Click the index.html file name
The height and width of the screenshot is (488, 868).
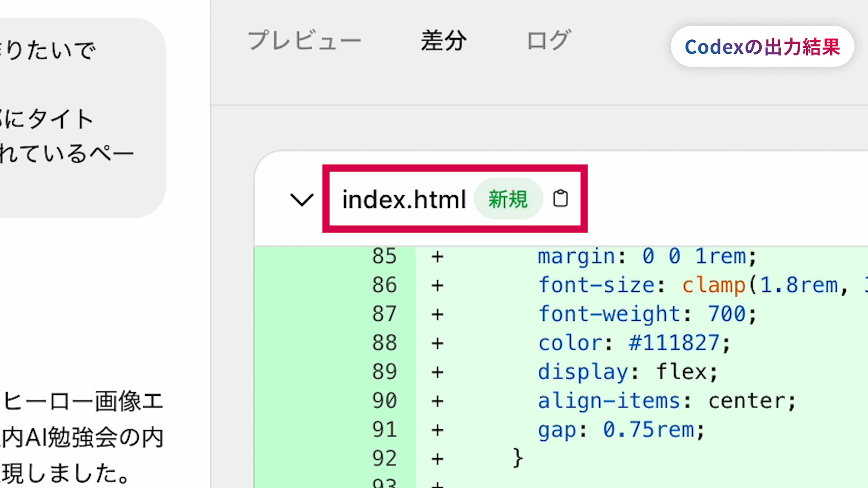click(x=404, y=199)
